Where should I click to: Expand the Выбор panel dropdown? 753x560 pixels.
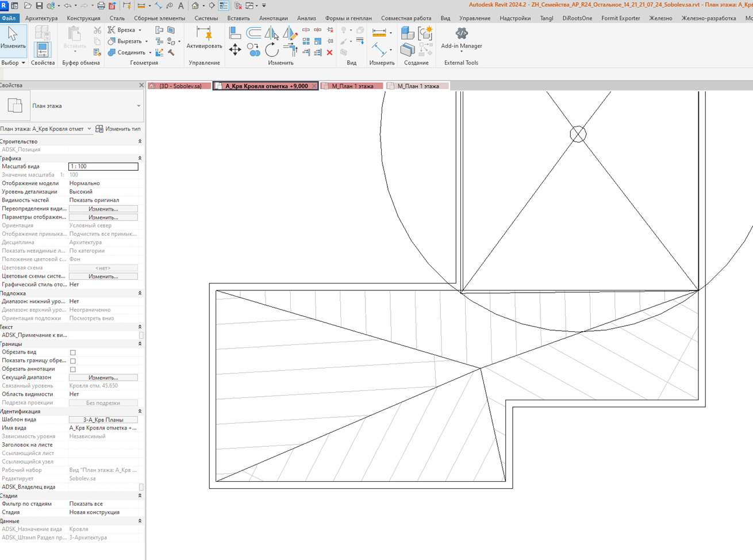coord(13,63)
